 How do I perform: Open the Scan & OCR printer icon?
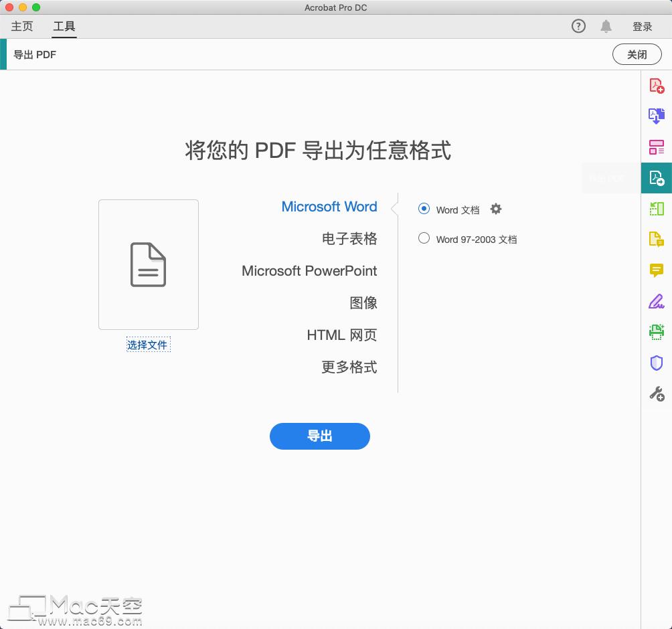pos(657,332)
